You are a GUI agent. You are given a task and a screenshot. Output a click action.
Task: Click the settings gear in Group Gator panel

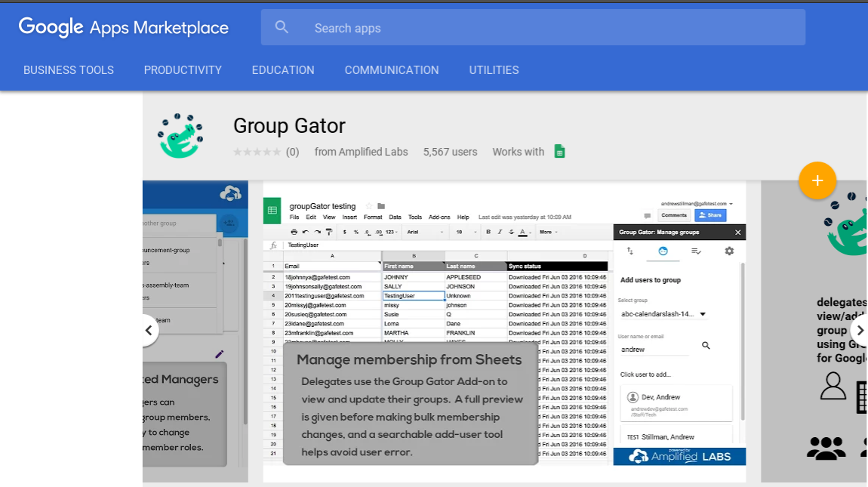[729, 251]
